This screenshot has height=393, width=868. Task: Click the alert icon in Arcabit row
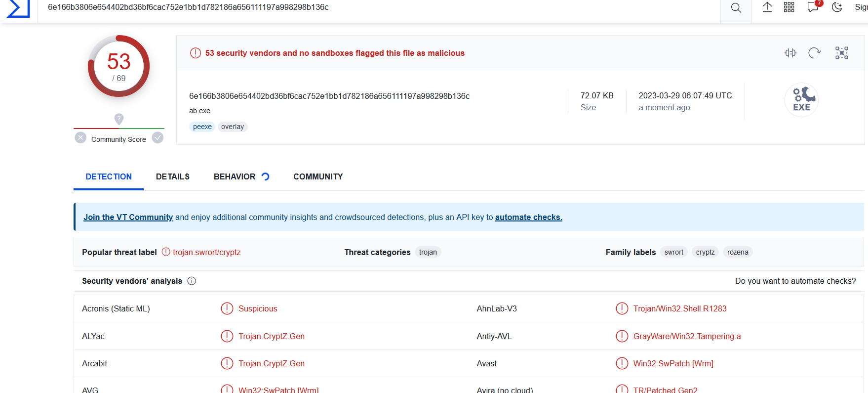click(x=227, y=363)
